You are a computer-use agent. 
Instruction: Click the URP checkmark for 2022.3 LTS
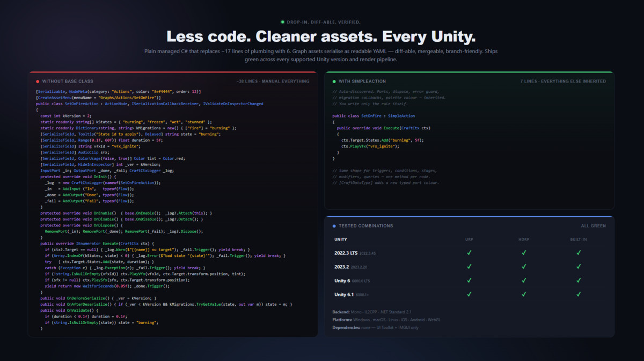tap(469, 252)
